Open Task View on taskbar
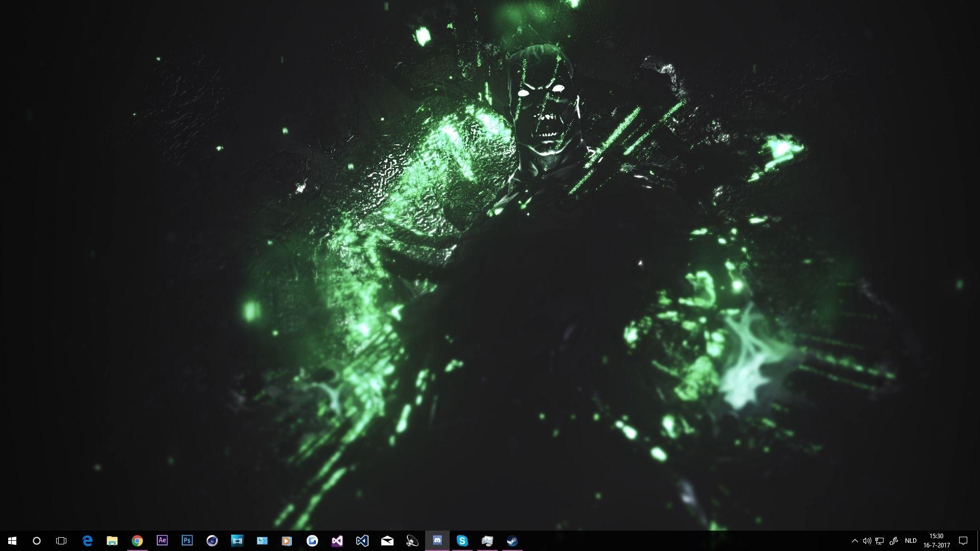 (61, 541)
